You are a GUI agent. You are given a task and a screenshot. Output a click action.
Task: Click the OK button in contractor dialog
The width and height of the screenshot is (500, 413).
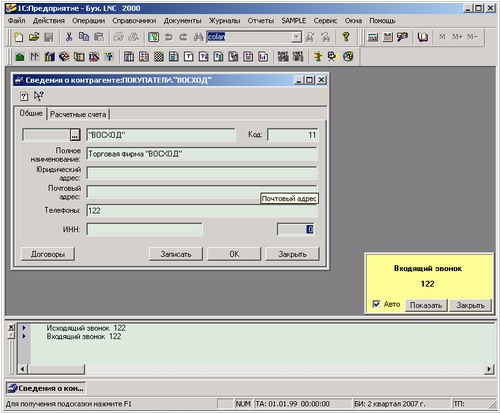click(234, 254)
